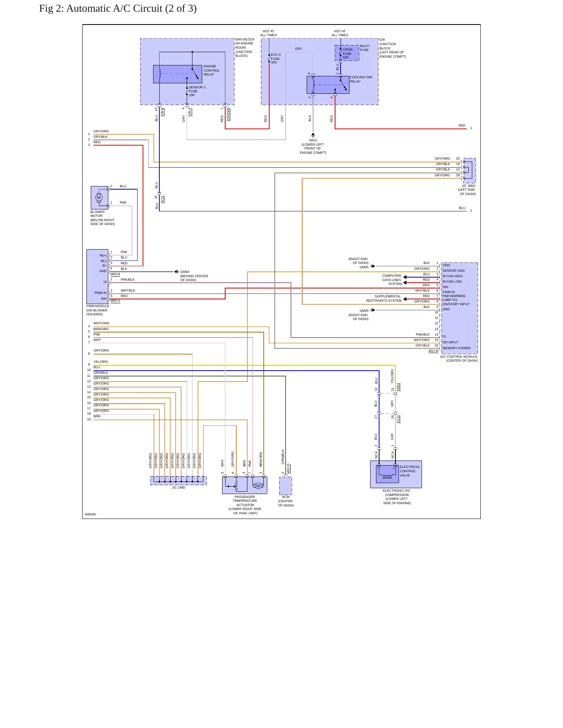Select the Electrical Control Valve coil symbol

pos(387,474)
